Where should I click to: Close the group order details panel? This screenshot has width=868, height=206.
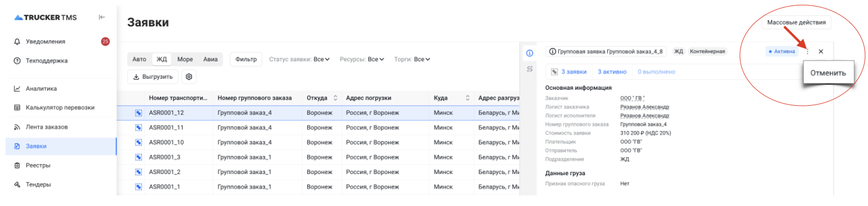(x=821, y=51)
